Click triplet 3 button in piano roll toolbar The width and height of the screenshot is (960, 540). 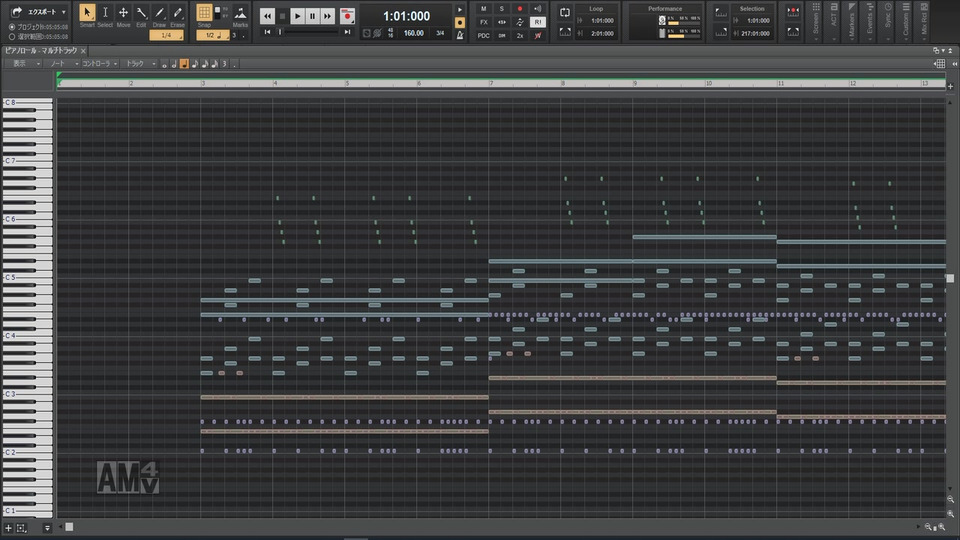(225, 64)
